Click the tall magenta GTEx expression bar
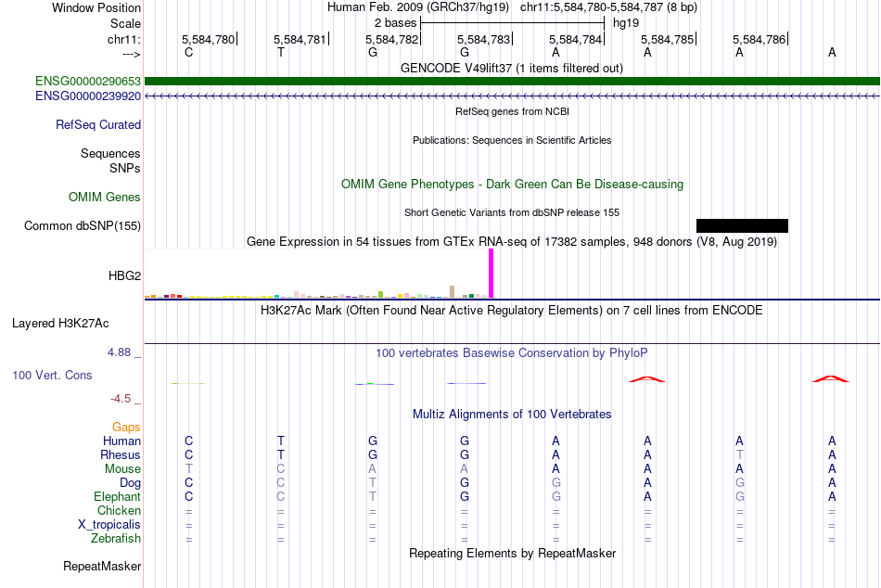 tap(492, 274)
